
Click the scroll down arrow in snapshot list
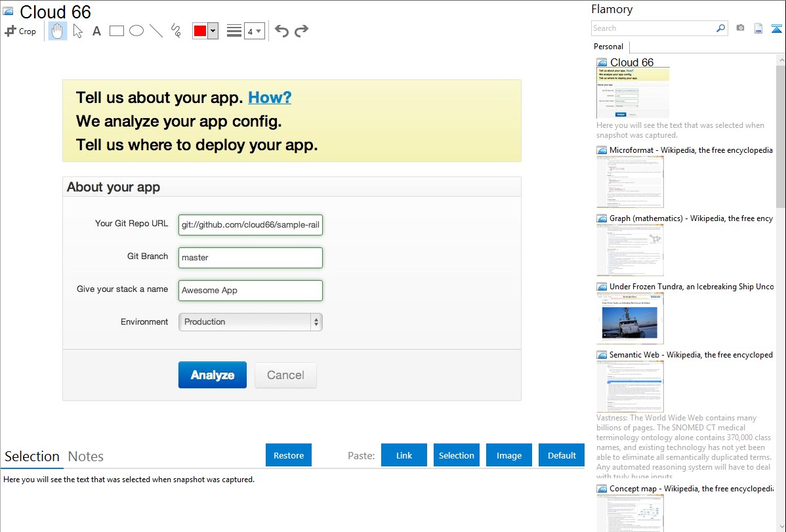coord(781,527)
